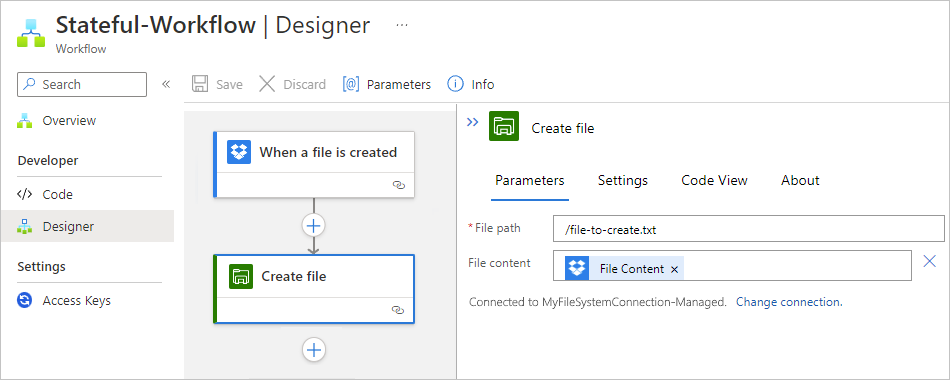Viewport: 950px width, 380px height.
Task: Collapse the Create file details panel
Action: pyautogui.click(x=473, y=122)
